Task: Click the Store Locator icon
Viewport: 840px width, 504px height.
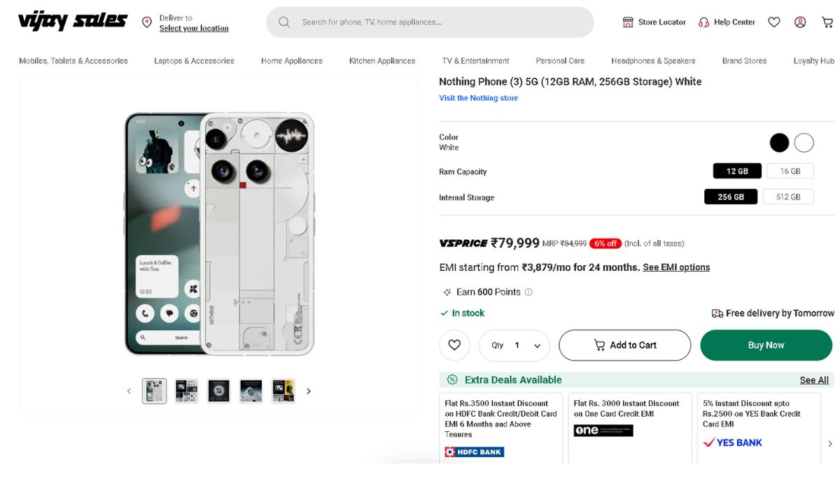Action: pyautogui.click(x=628, y=22)
